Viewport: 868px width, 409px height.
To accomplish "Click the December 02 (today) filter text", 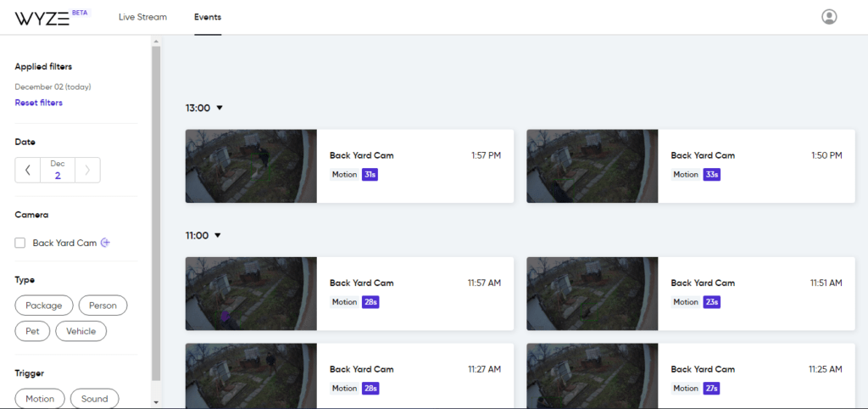I will pyautogui.click(x=53, y=87).
